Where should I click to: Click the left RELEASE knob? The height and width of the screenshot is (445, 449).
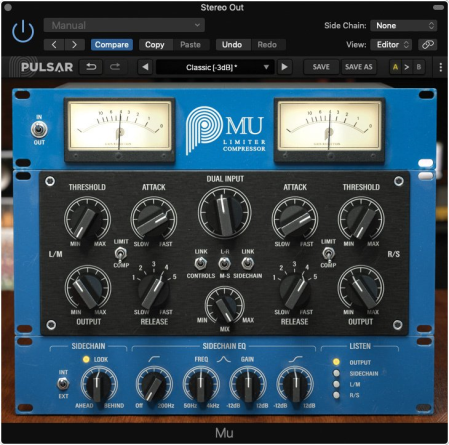coord(154,290)
